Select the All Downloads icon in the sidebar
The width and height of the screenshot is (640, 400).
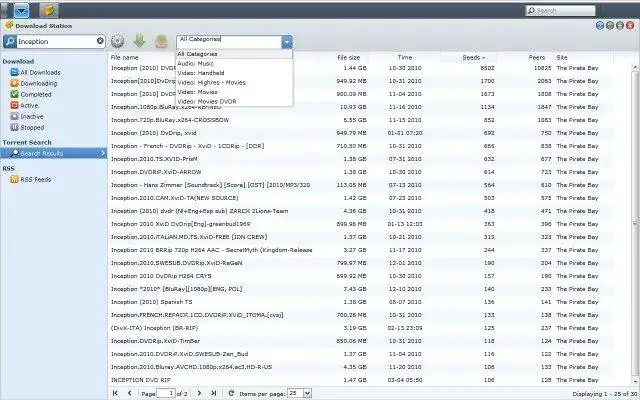pyautogui.click(x=14, y=72)
